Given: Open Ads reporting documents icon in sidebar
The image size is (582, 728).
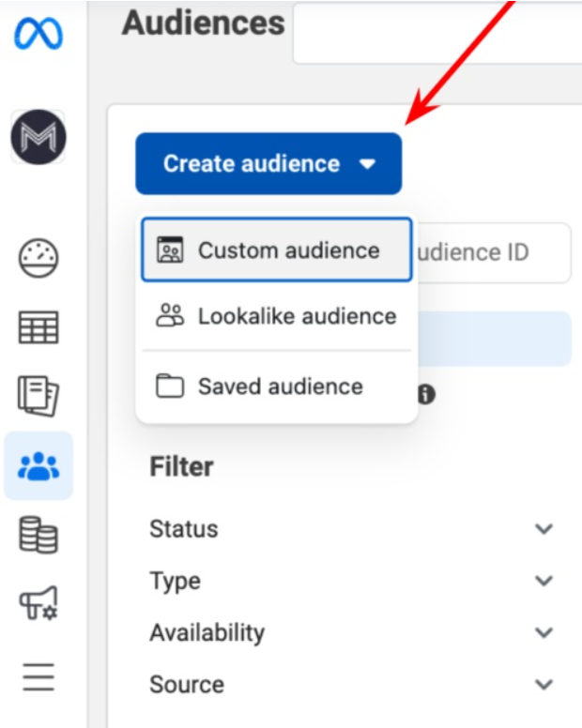Looking at the screenshot, I should (38, 396).
